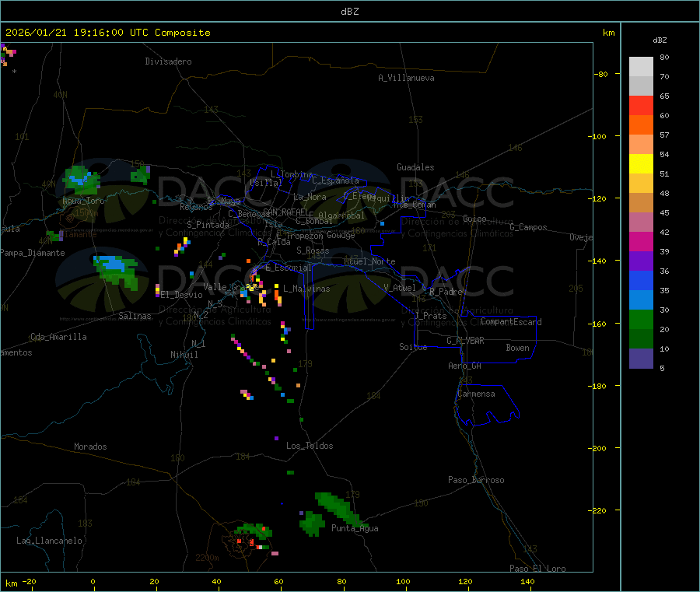Click the dBZ title at top

click(349, 12)
